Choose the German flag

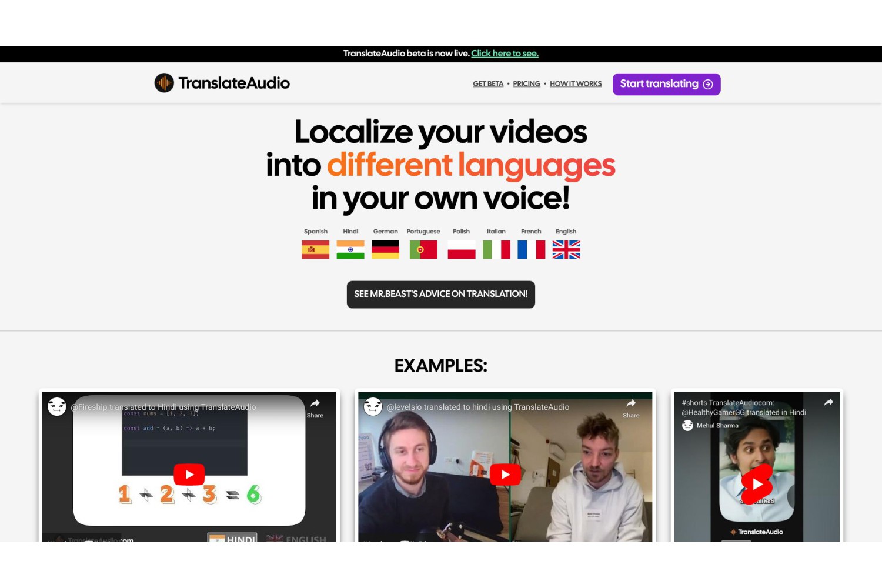tap(386, 250)
